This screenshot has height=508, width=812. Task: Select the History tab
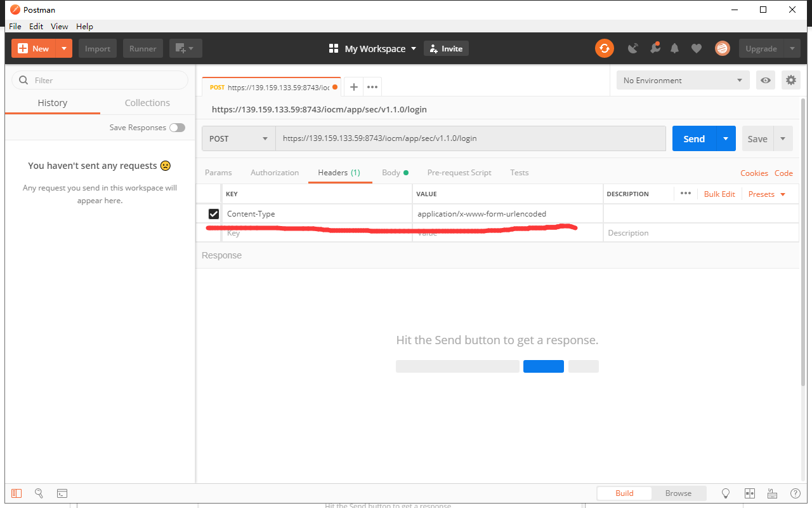(x=53, y=103)
